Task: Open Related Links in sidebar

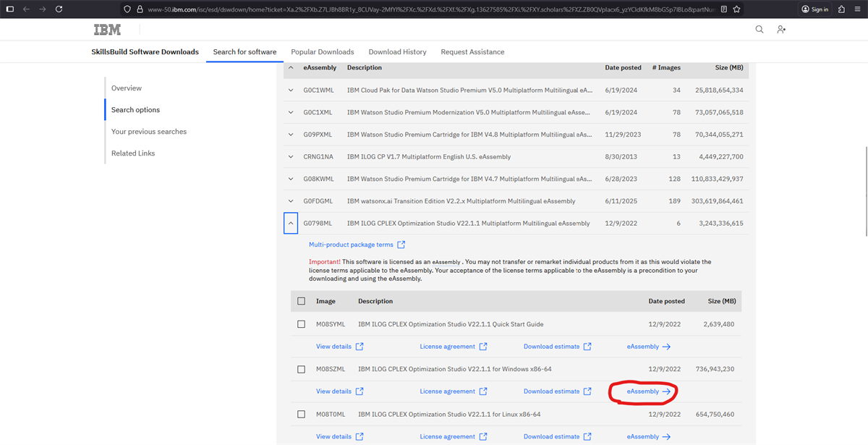Action: [133, 153]
